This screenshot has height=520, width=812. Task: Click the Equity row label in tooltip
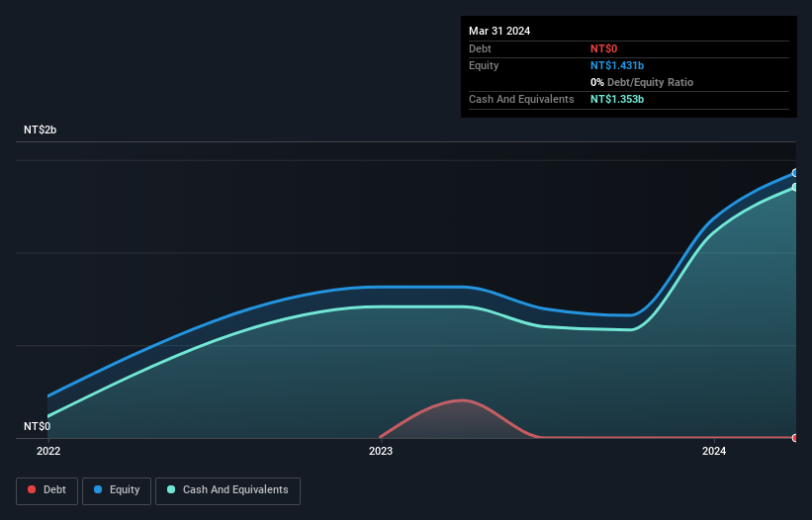484,65
